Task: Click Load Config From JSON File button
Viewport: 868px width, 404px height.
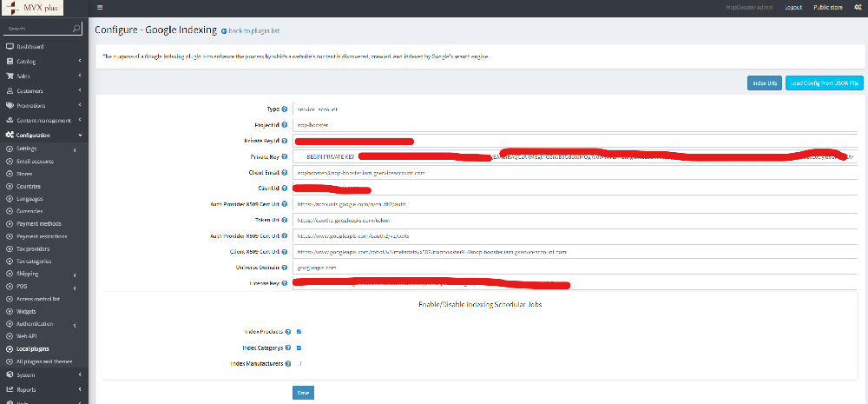Action: 825,83
